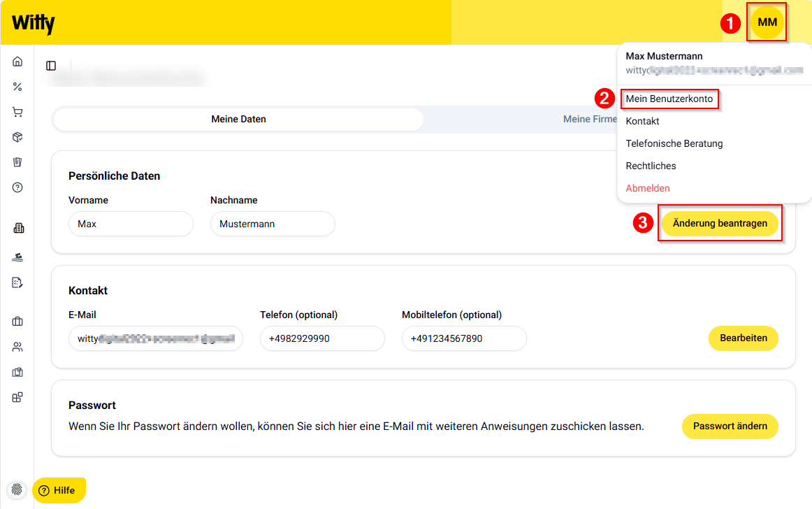Open the building sidebar icon
The height and width of the screenshot is (509, 812).
[19, 228]
